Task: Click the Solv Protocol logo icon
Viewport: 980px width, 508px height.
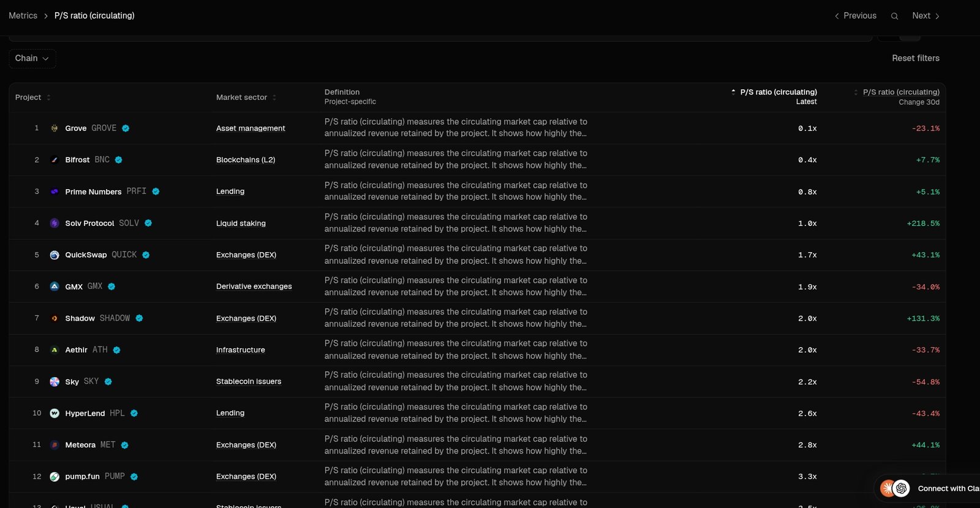Action: click(55, 223)
